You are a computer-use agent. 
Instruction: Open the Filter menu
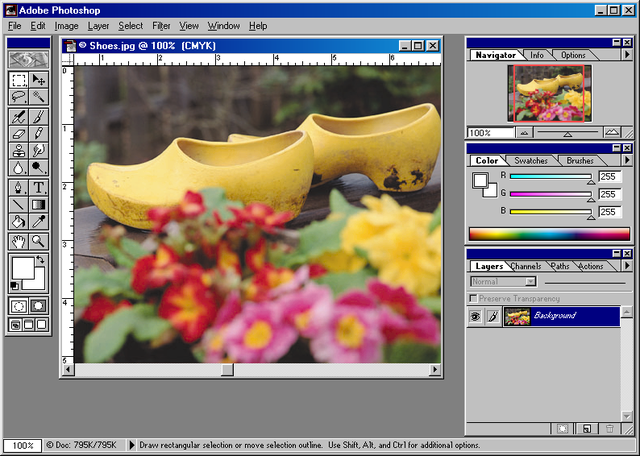[161, 26]
